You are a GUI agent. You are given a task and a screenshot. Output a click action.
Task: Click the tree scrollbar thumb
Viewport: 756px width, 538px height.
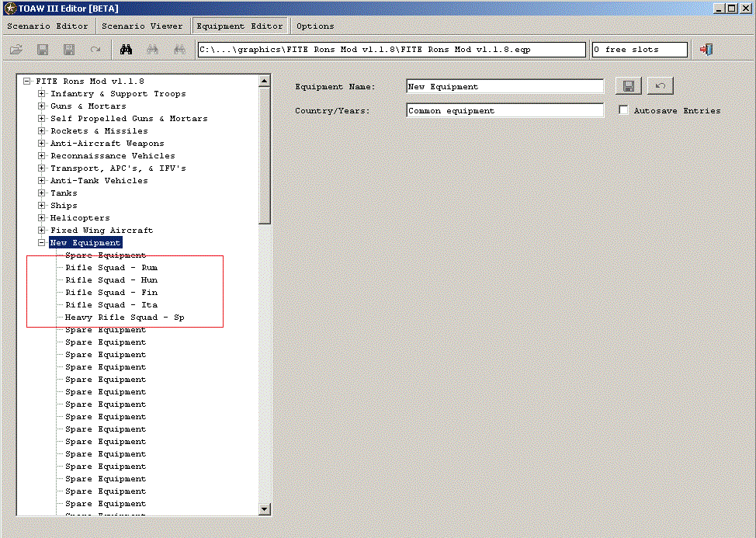(264, 155)
